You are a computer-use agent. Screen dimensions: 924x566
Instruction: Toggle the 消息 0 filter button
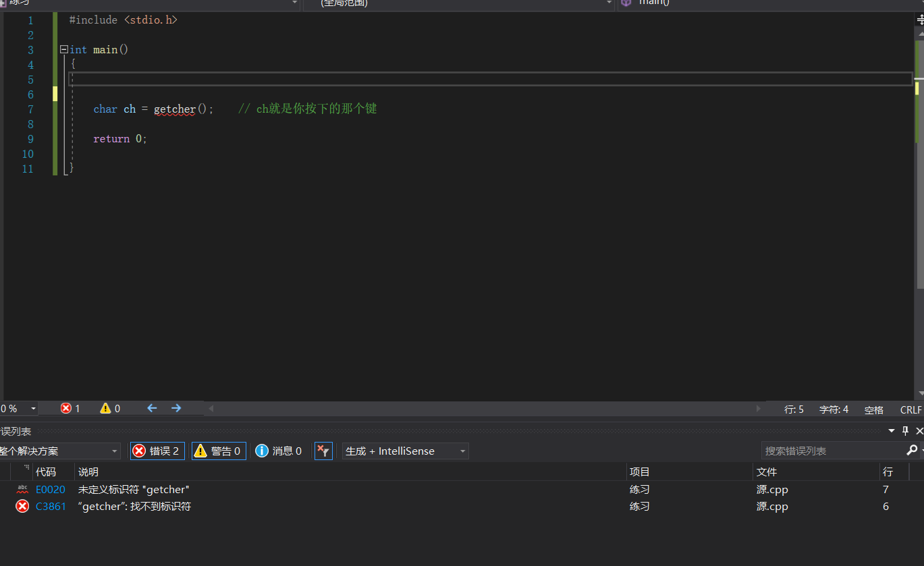tap(279, 451)
